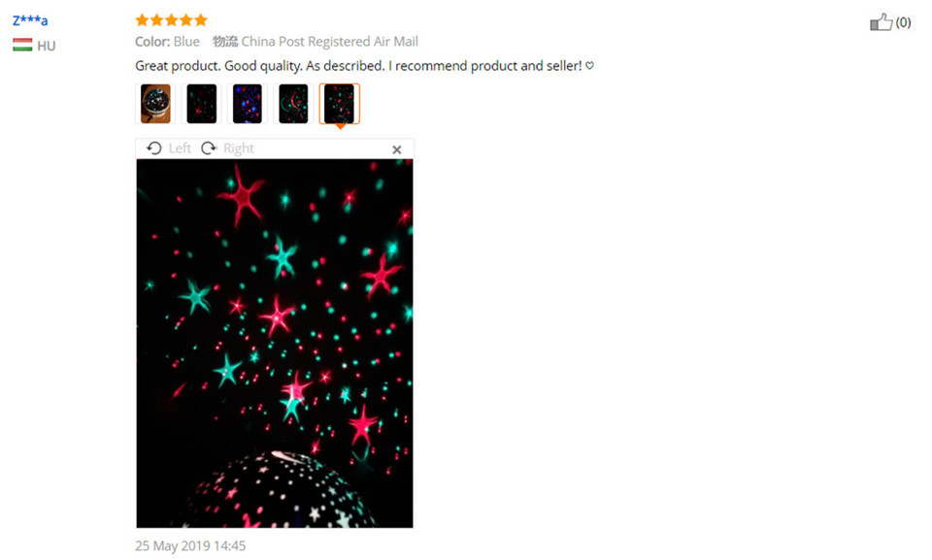The image size is (932, 560).
Task: Click the rotate left arrow icon
Action: click(x=154, y=148)
